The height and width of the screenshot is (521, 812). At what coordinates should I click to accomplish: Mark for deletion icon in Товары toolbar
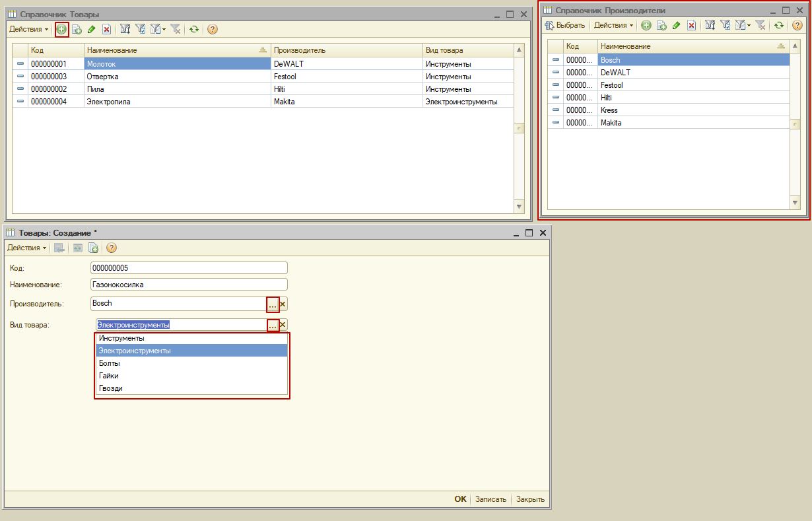point(106,29)
